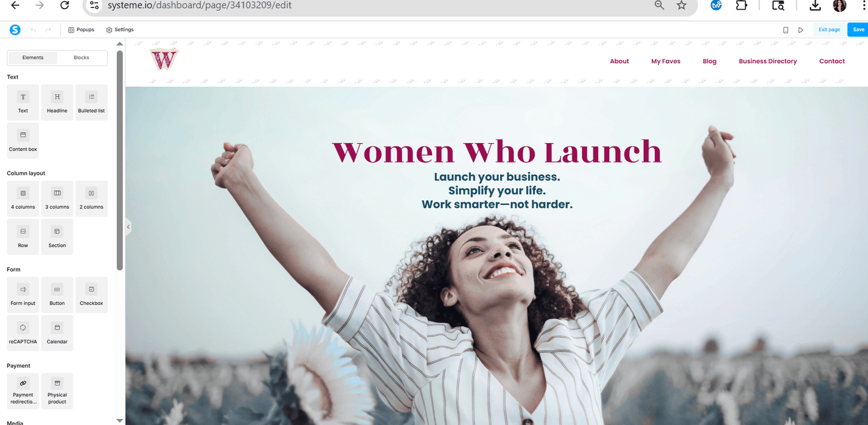Image resolution: width=868 pixels, height=425 pixels.
Task: Open page Settings
Action: 120,30
